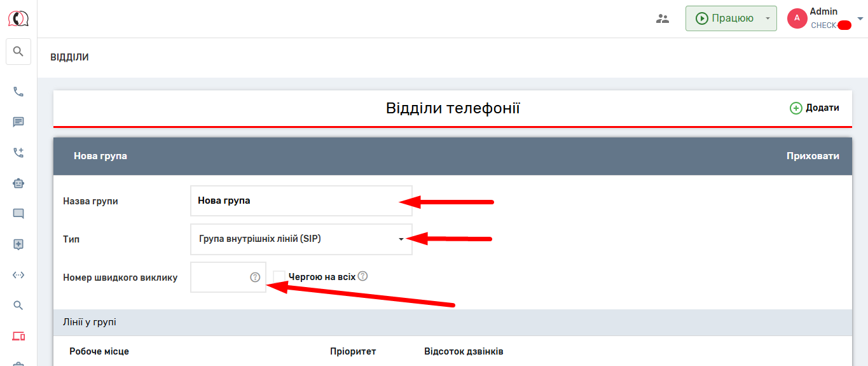This screenshot has height=366, width=868.
Task: Click the app logo in top-left corner
Action: pos(18,18)
